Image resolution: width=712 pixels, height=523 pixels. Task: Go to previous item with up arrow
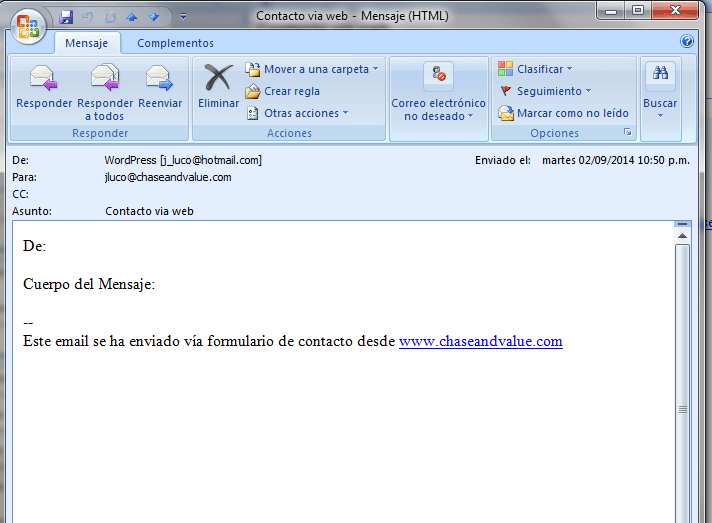[132, 17]
